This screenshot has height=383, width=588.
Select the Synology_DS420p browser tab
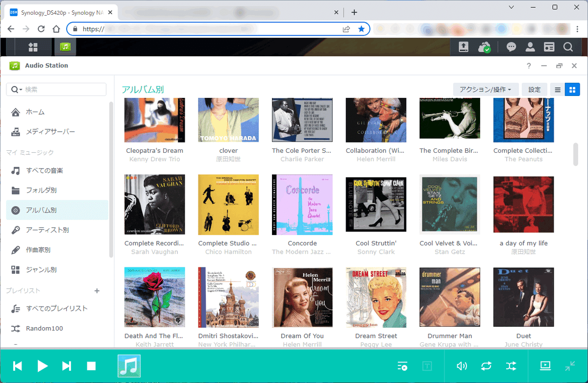[x=59, y=12]
